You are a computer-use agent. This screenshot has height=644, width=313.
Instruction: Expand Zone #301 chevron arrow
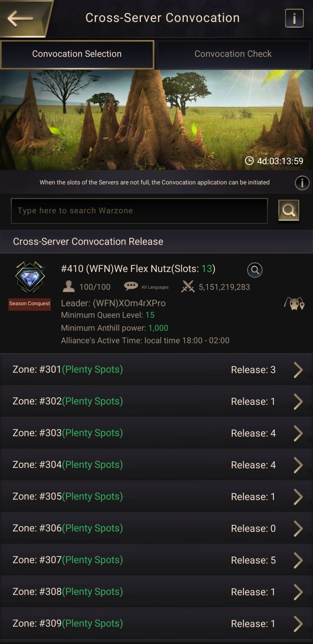pyautogui.click(x=298, y=370)
